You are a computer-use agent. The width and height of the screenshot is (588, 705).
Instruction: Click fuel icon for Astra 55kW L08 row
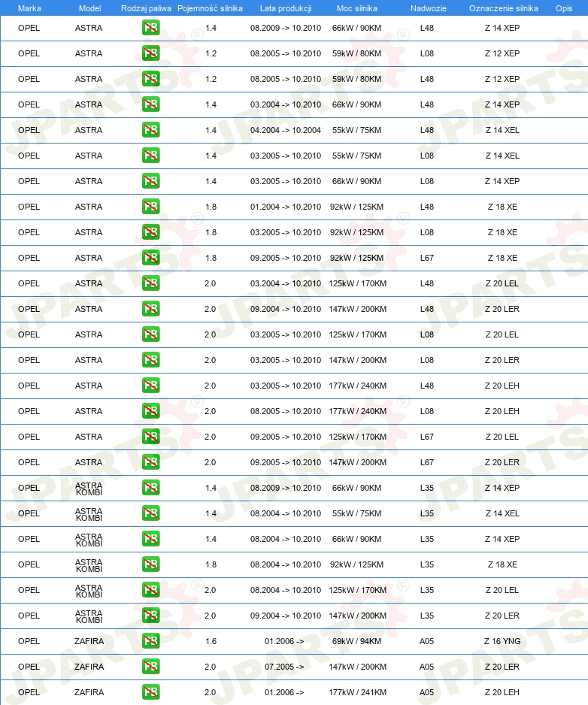point(150,156)
